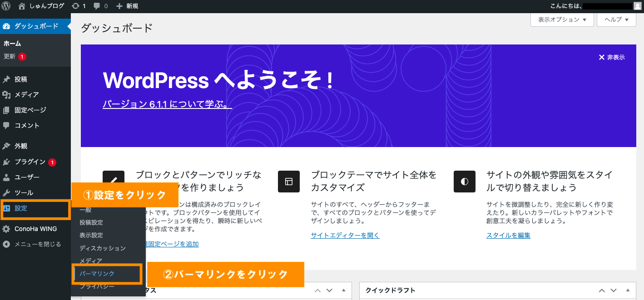The height and width of the screenshot is (300, 644).
Task: Expand 表示オプション dropdown
Action: tap(562, 20)
